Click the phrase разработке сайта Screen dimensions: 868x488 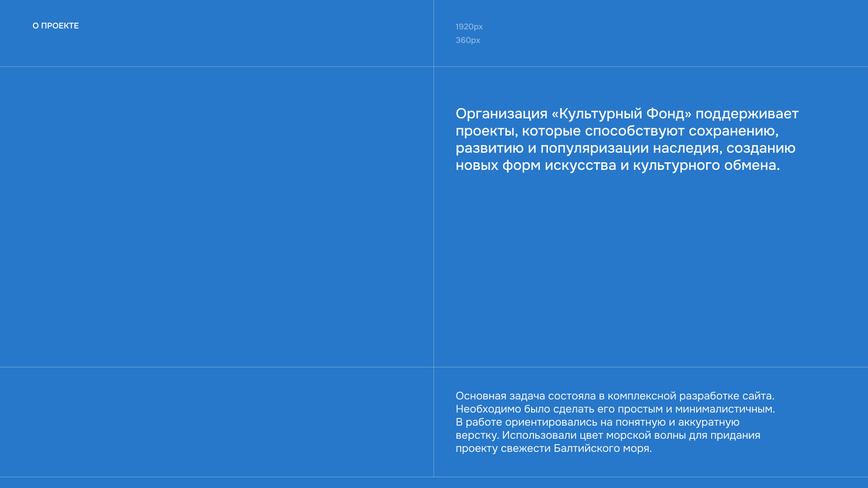click(x=726, y=396)
